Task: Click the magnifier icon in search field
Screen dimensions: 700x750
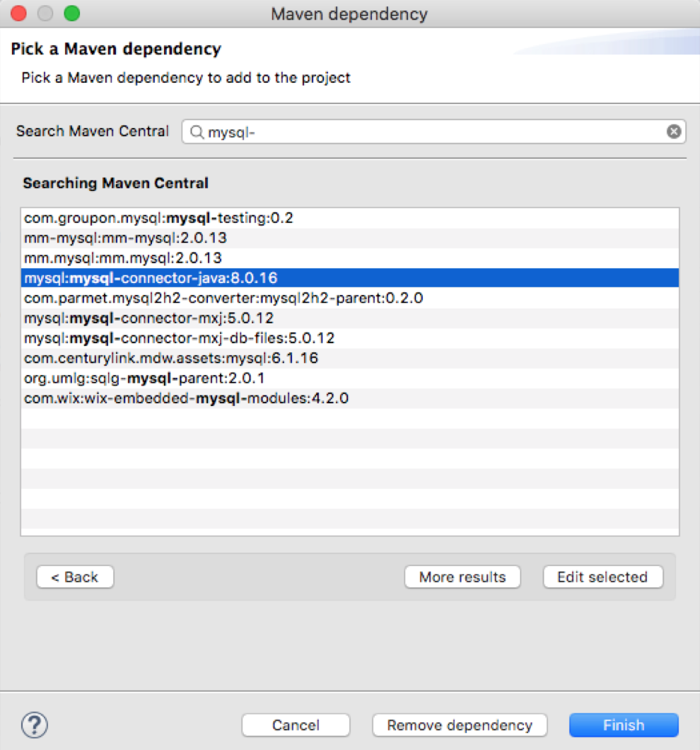Action: 197,132
